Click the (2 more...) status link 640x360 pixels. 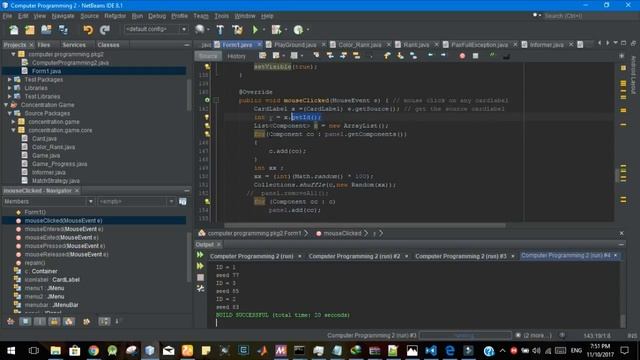[537, 335]
